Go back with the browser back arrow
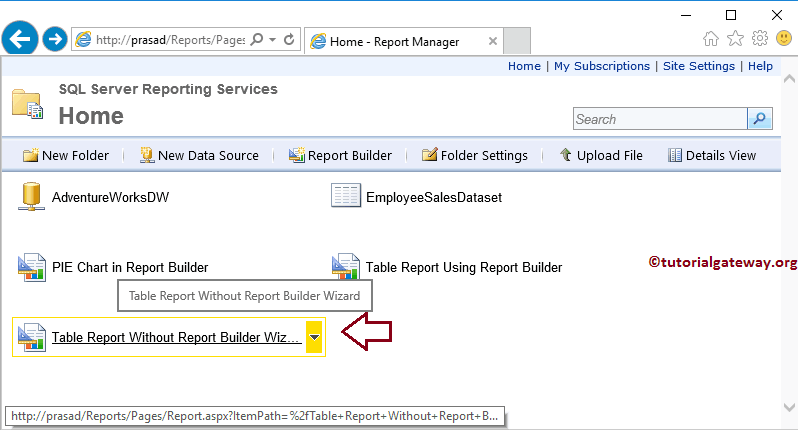 pyautogui.click(x=20, y=39)
